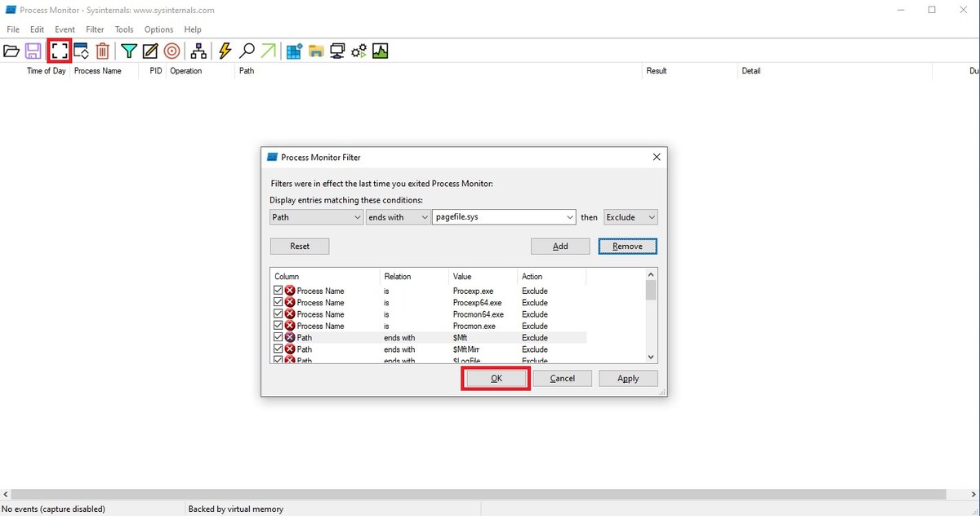Viewport: 980px width, 516px height.
Task: Click the Operation column header
Action: (x=185, y=71)
